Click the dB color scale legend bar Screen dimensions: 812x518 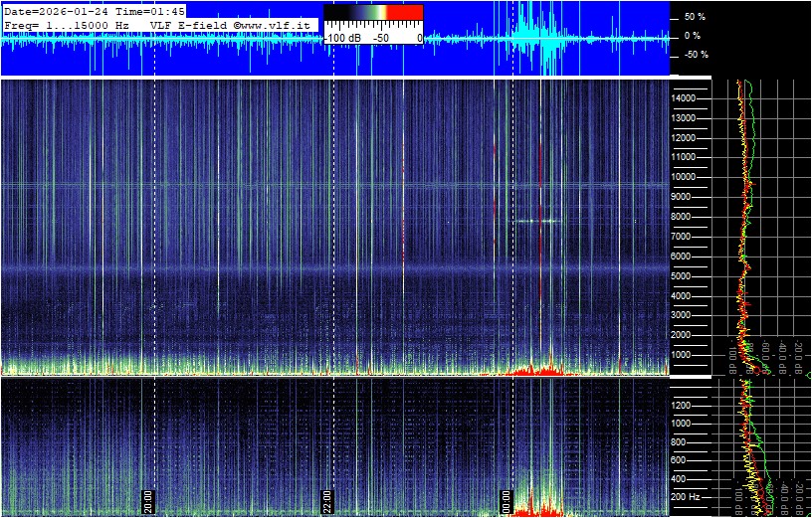[x=373, y=13]
